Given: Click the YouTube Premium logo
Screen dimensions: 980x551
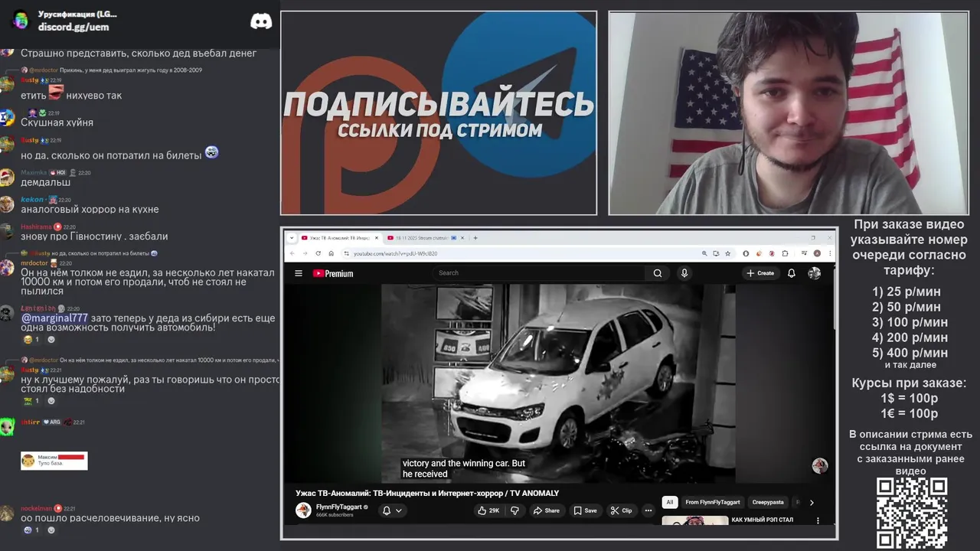Looking at the screenshot, I should click(333, 273).
